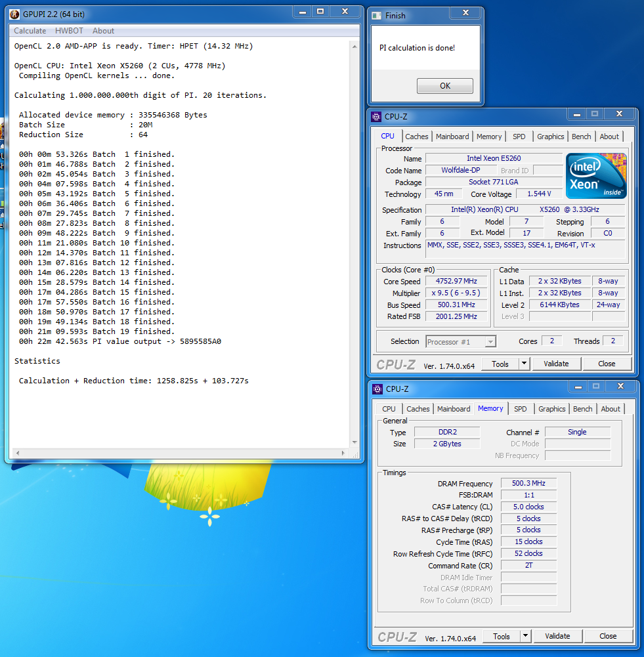The width and height of the screenshot is (644, 657).
Task: Click the Package Socket 771 LGA value
Action: (x=494, y=182)
